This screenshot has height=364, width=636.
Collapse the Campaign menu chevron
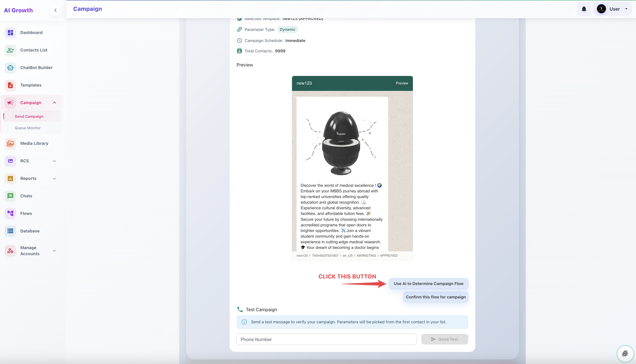coord(54,103)
